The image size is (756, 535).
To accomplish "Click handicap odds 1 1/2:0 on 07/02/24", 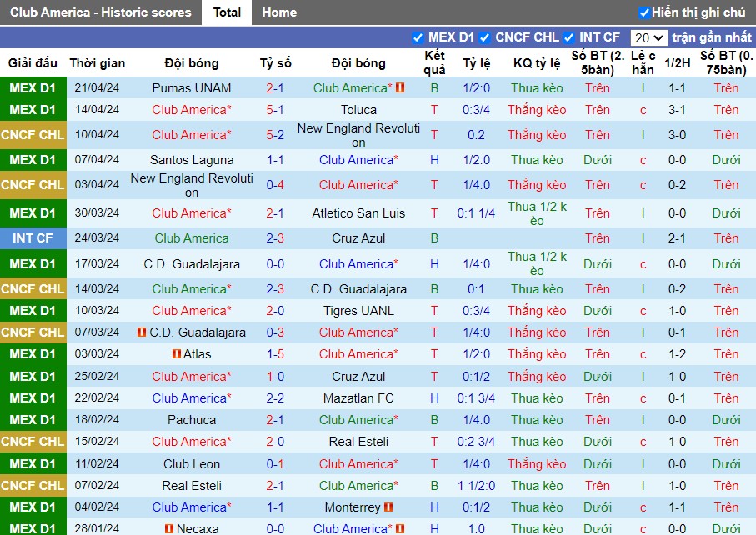I will [477, 485].
